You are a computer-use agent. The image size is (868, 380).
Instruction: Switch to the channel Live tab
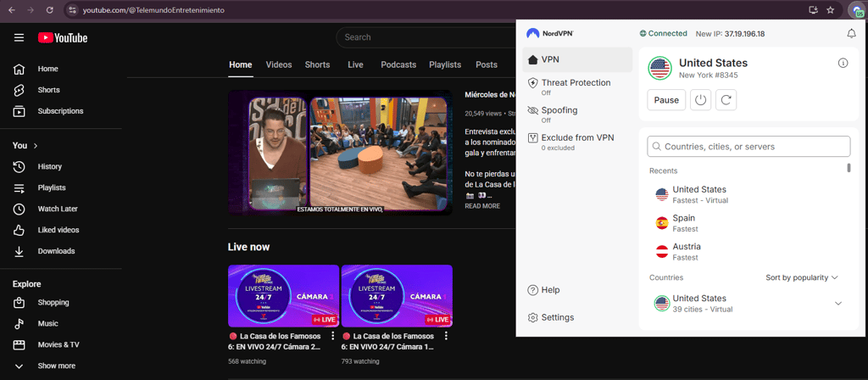[355, 64]
